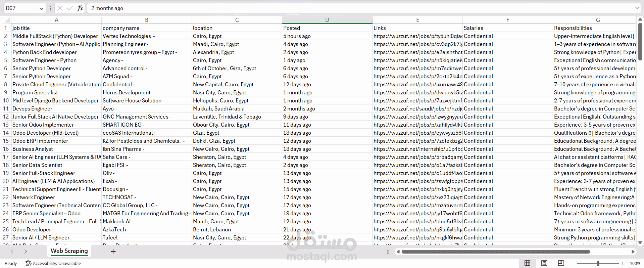This screenshot has width=644, height=268.
Task: Click the previous sheet navigation arrow
Action: coord(12,252)
